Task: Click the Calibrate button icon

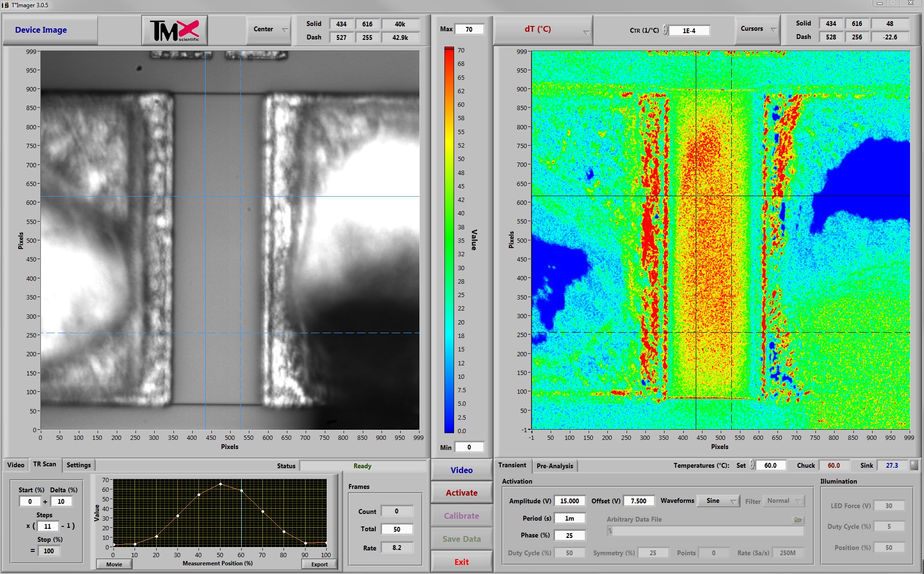Action: 461,516
